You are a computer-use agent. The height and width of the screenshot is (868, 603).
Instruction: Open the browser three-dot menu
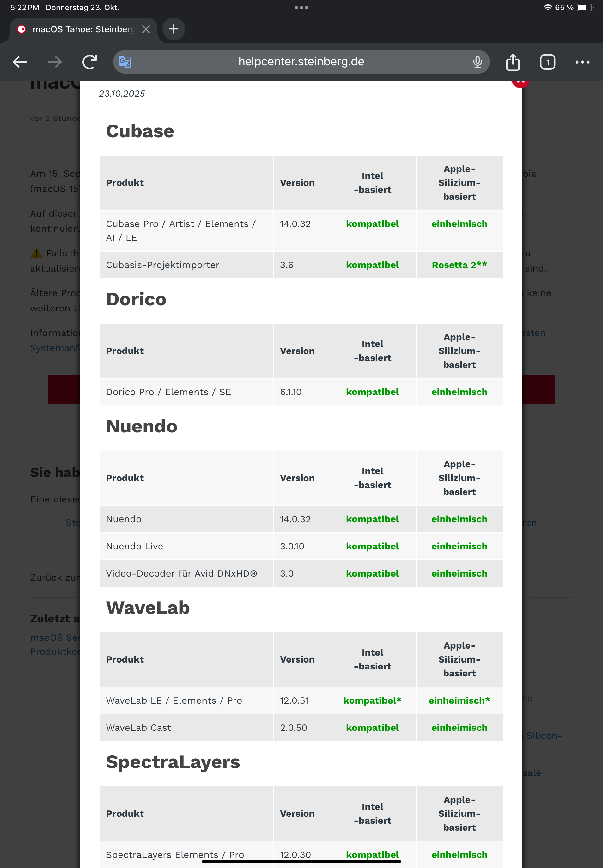pyautogui.click(x=582, y=62)
